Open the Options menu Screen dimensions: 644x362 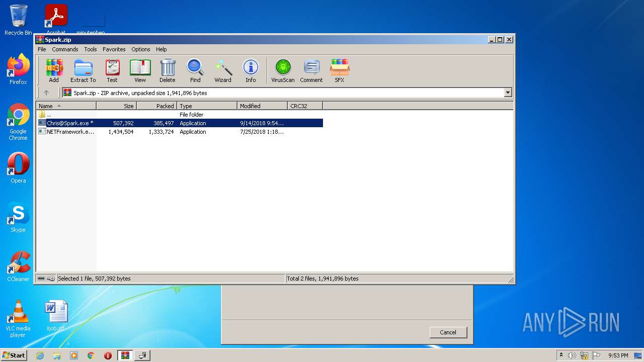point(141,49)
